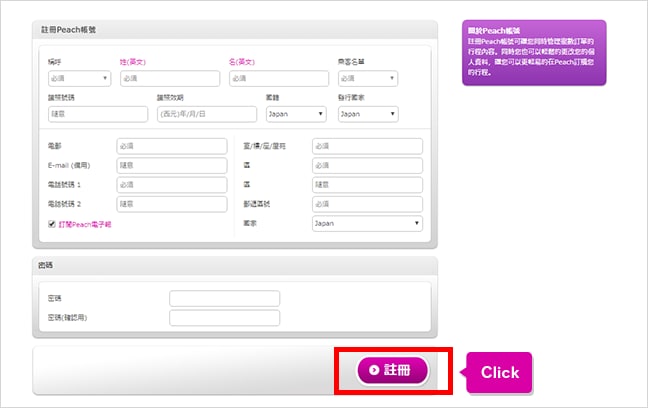Open the dropdown right of the 名(英文) field
Image resolution: width=648 pixels, height=408 pixels.
point(368,78)
